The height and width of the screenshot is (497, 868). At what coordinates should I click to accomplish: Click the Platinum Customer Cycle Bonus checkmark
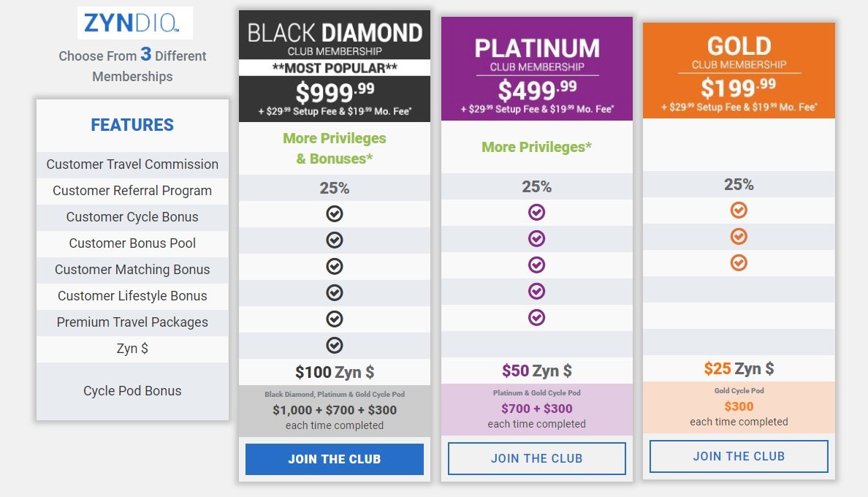click(536, 213)
